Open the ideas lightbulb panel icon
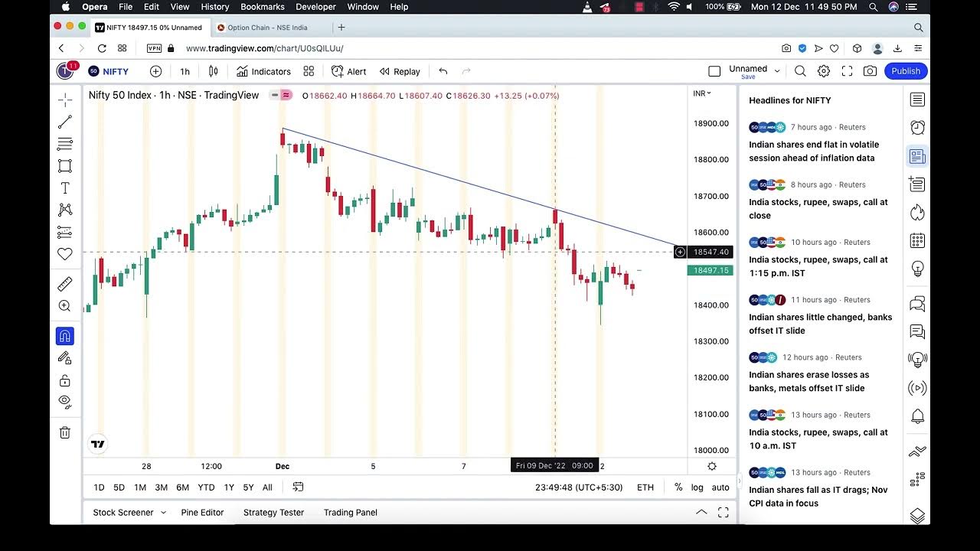The height and width of the screenshot is (551, 980). pos(917,269)
